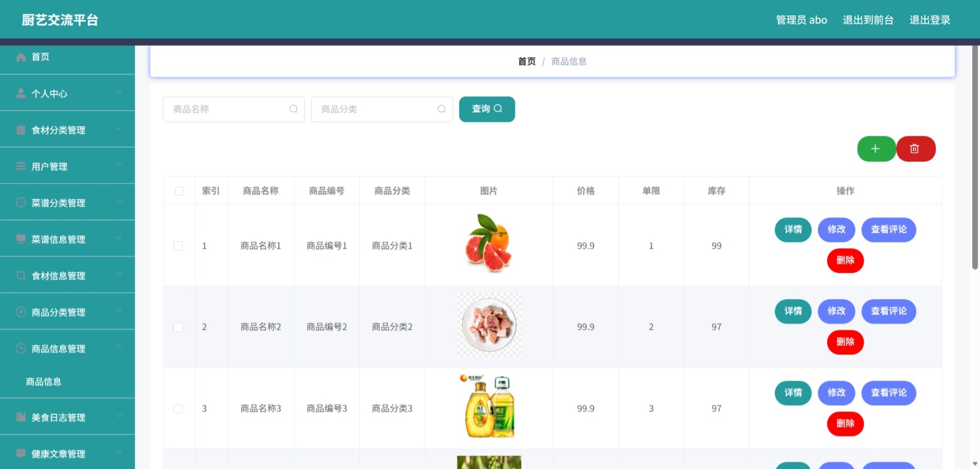Click 详情 for 商品名称3
The width and height of the screenshot is (980, 469).
(793, 393)
